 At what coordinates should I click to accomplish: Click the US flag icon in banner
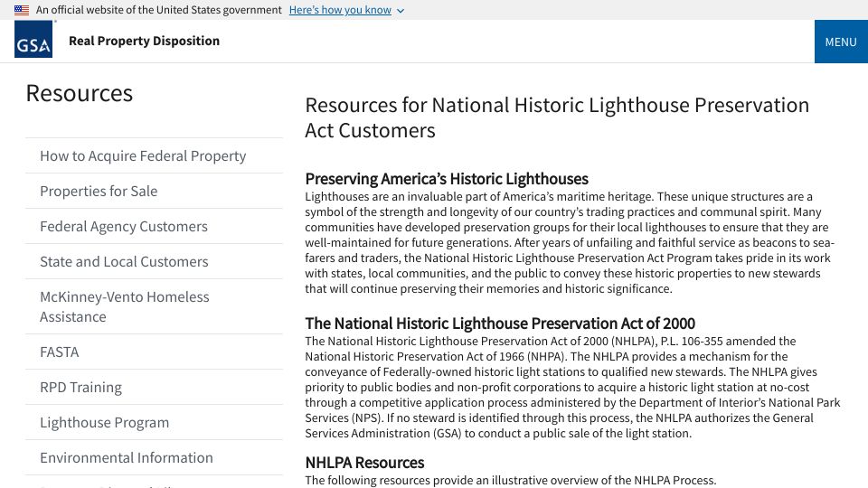[x=22, y=10]
